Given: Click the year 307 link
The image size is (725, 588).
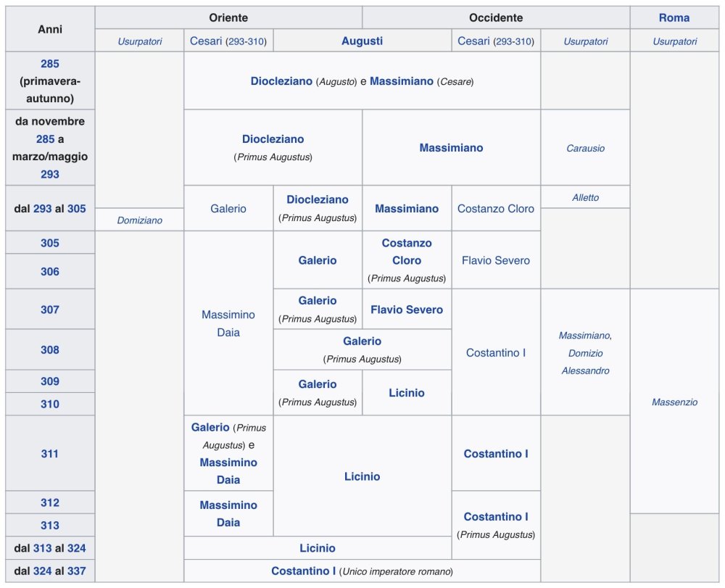Looking at the screenshot, I should tap(50, 310).
